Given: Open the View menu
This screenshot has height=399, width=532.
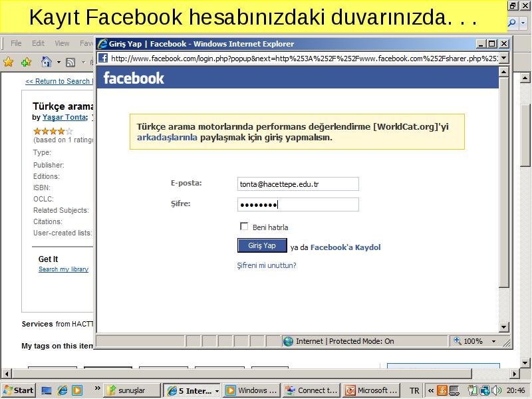Looking at the screenshot, I should pos(62,43).
